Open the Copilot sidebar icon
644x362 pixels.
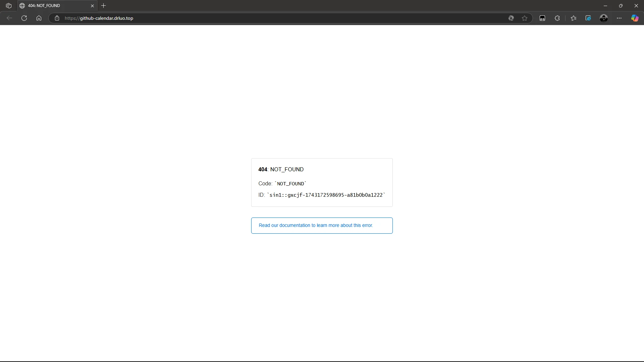(x=635, y=18)
